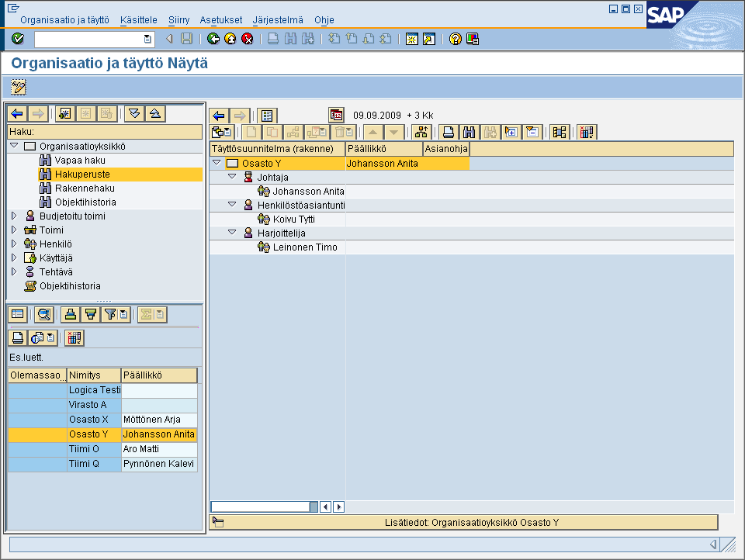Select the Tiimi Q row in the result list

tap(102, 464)
